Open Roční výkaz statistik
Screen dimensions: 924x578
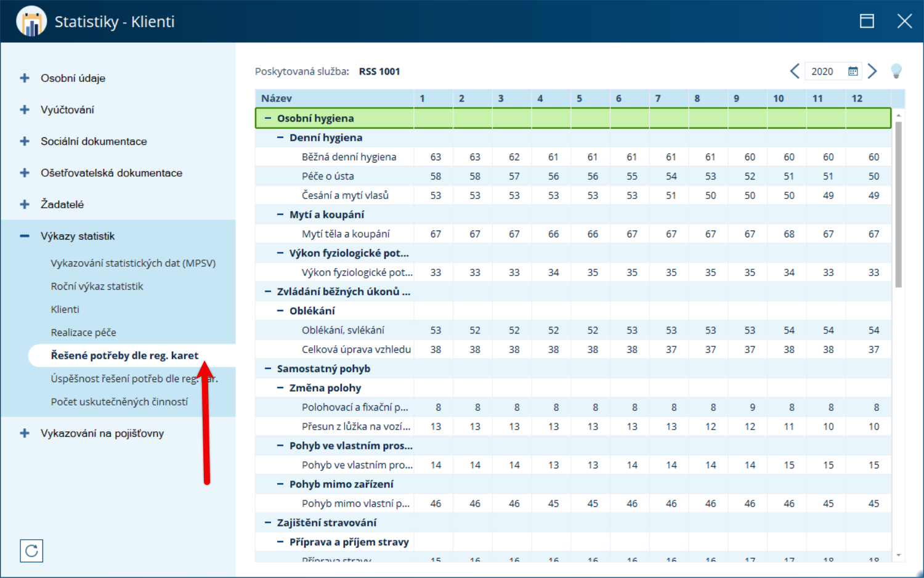click(97, 286)
